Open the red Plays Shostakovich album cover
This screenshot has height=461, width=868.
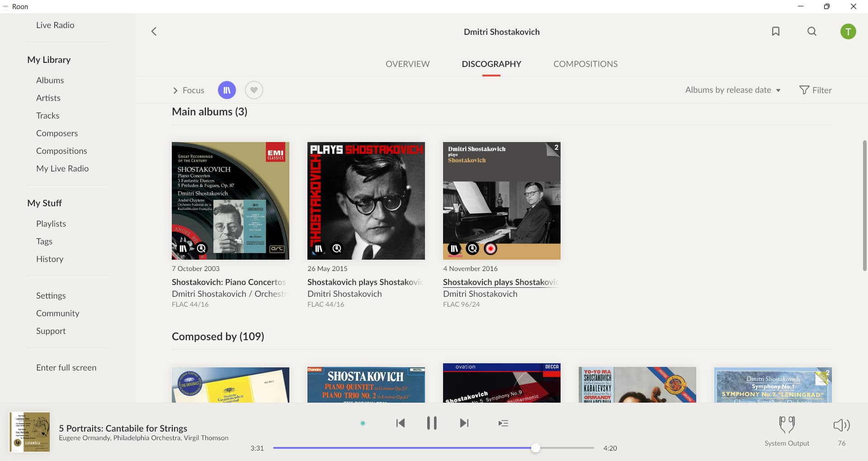point(366,201)
